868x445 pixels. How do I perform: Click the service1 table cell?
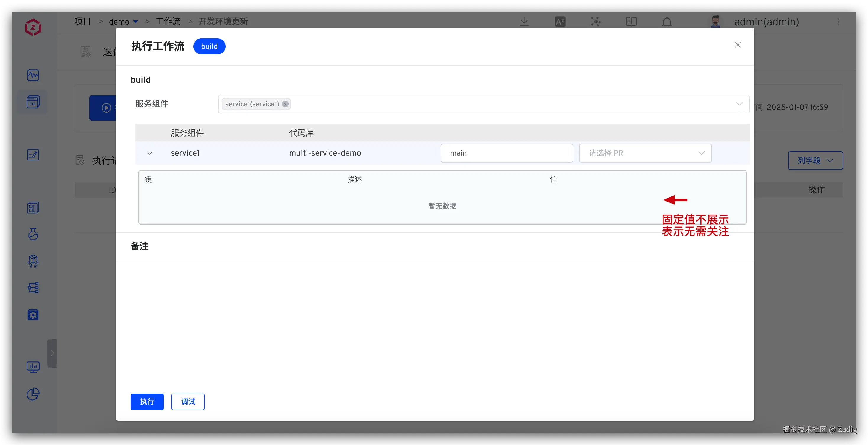[x=185, y=153]
